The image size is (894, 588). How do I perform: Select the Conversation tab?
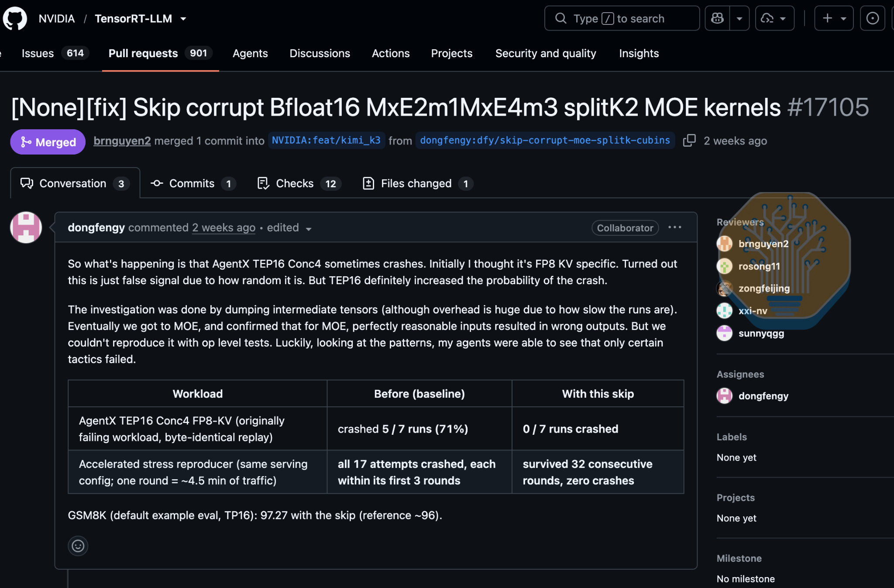(75, 183)
